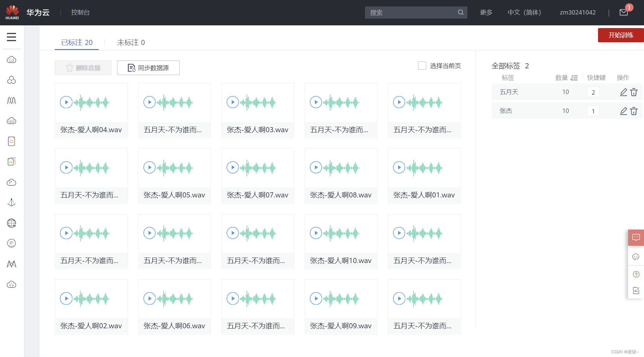
Task: Click the sidebar three-circles cluster icon
Action: [11, 80]
